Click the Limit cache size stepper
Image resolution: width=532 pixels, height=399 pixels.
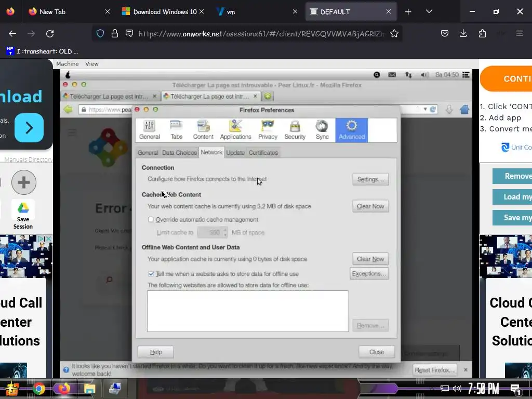pos(225,232)
